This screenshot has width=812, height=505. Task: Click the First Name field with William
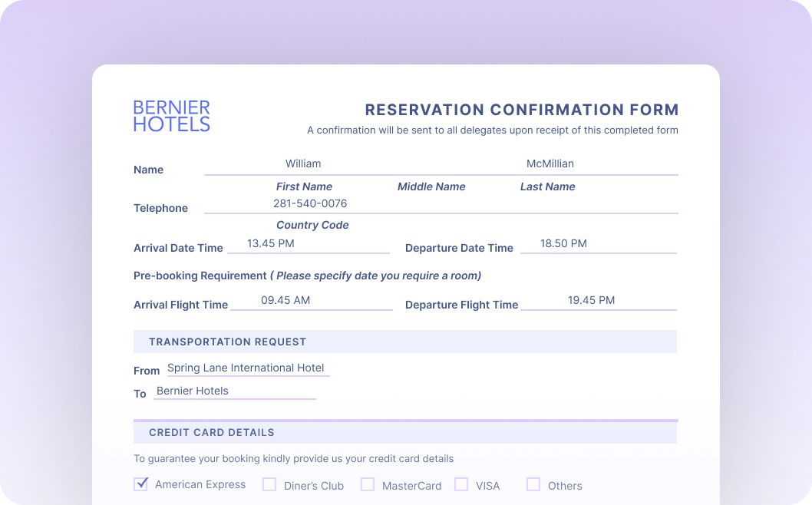pos(303,164)
